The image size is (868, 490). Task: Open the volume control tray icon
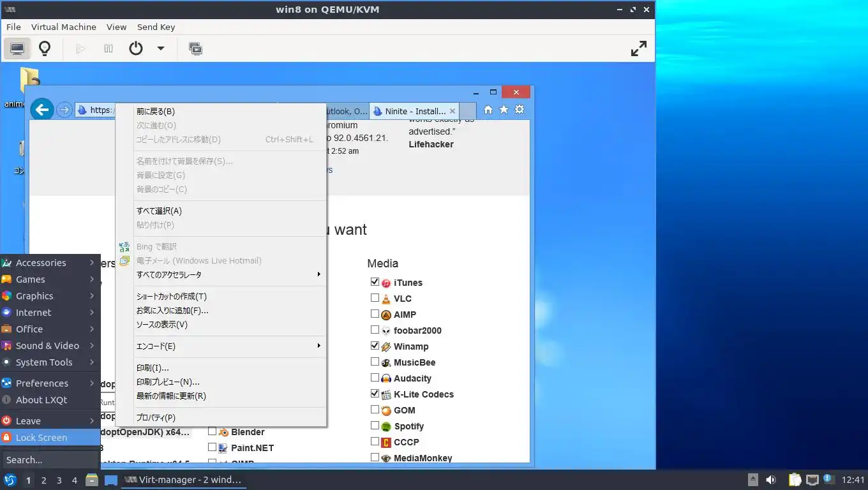point(771,480)
